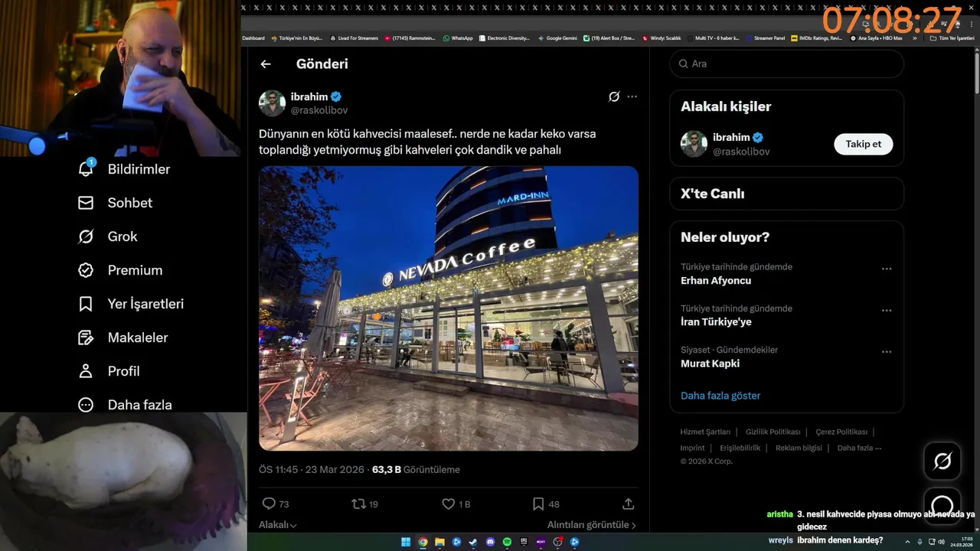Open the Çerez Politikası footer link
The image size is (980, 551).
[x=841, y=432]
